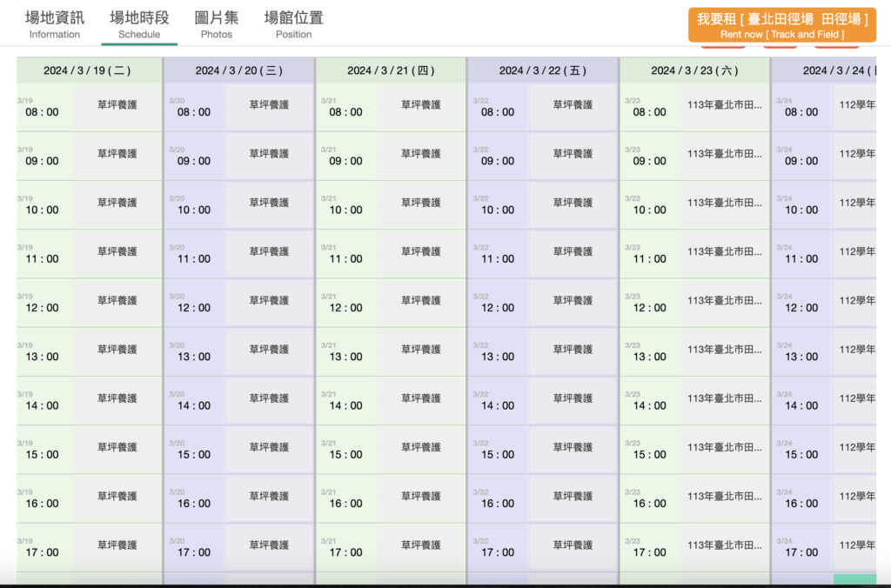Click the 3/23 17:00 113年臺北市田... entry

(x=725, y=545)
